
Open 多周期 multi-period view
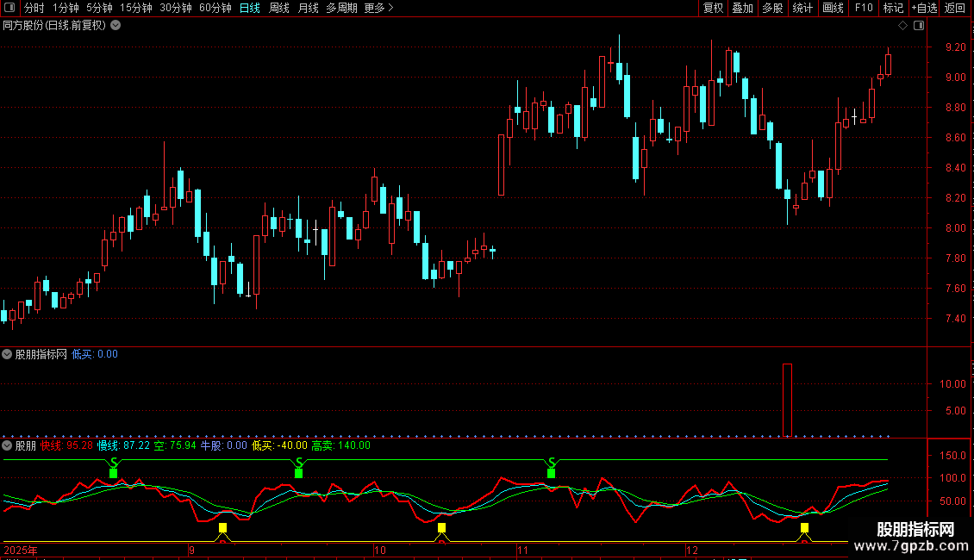pyautogui.click(x=341, y=8)
